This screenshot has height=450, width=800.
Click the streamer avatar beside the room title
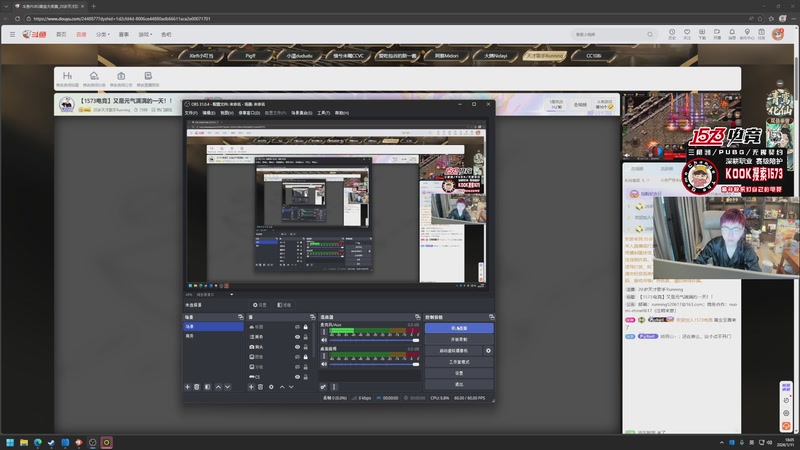point(67,104)
